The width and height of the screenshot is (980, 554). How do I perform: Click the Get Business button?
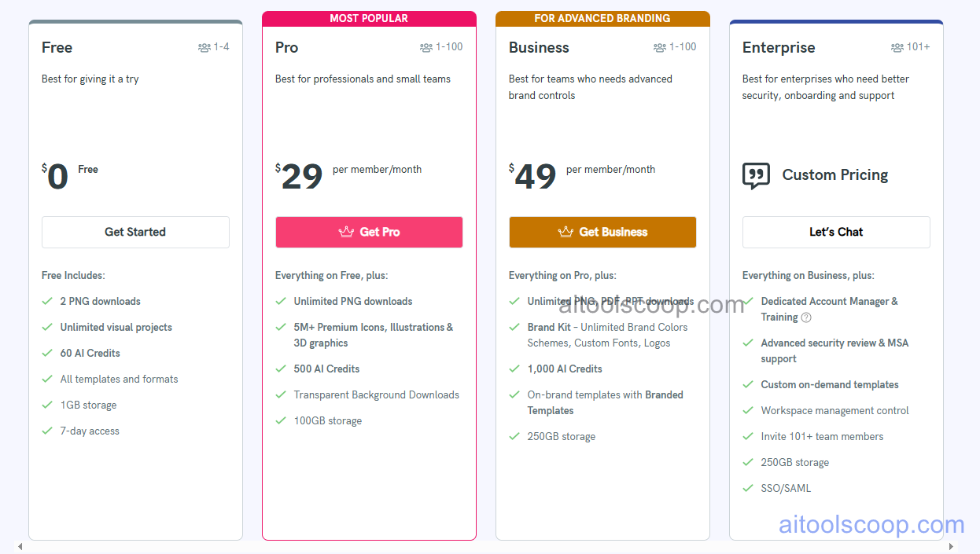(x=602, y=232)
